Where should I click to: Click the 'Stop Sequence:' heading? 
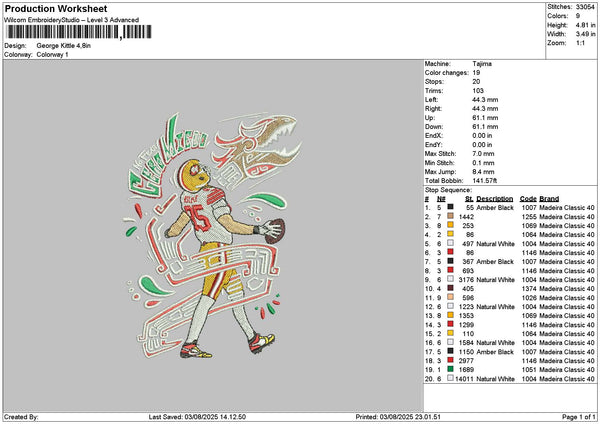pyautogui.click(x=448, y=190)
